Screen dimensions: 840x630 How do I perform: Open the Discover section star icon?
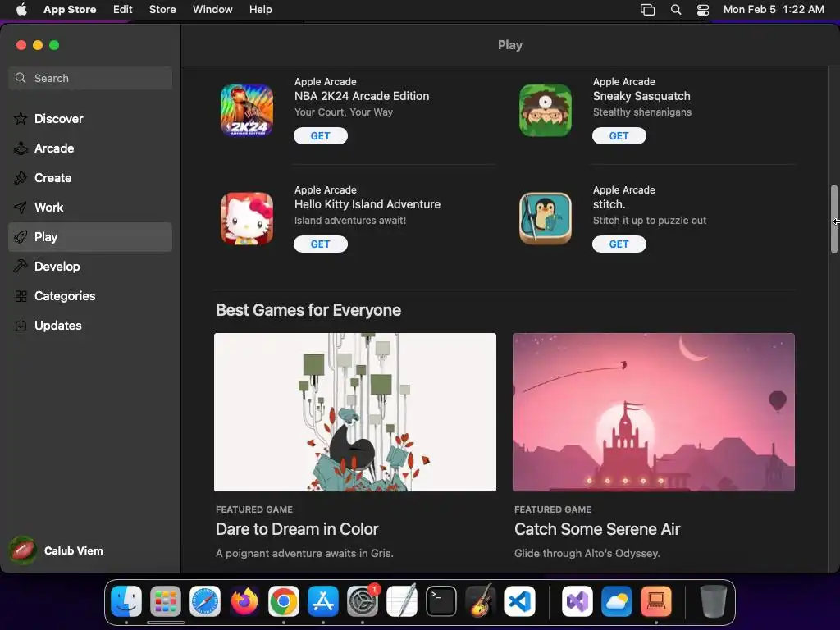click(x=21, y=118)
